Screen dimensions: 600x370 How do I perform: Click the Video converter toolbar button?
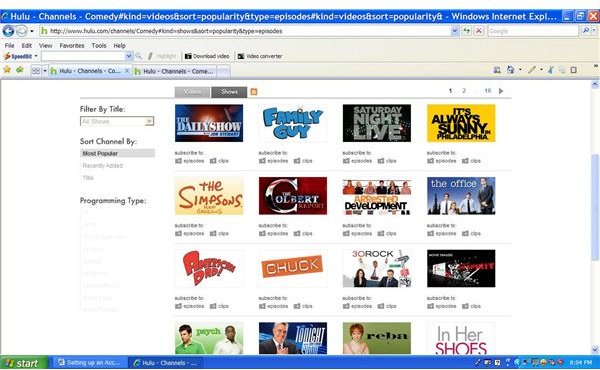(x=260, y=56)
